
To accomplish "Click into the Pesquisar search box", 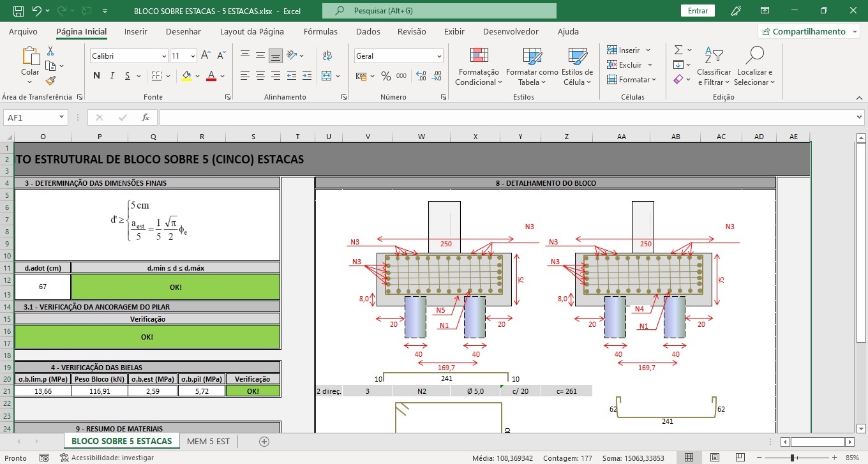I will 439,11.
